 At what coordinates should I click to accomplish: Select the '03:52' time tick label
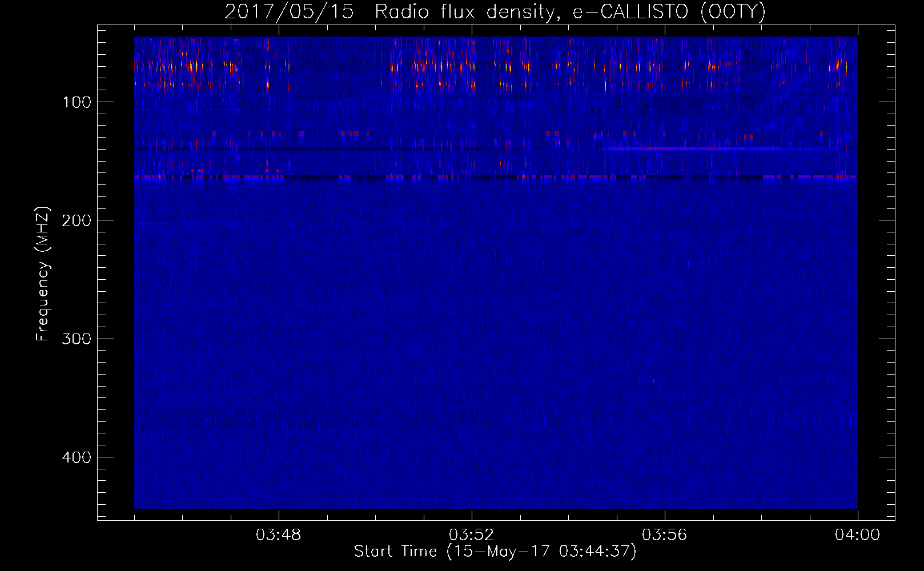point(472,535)
